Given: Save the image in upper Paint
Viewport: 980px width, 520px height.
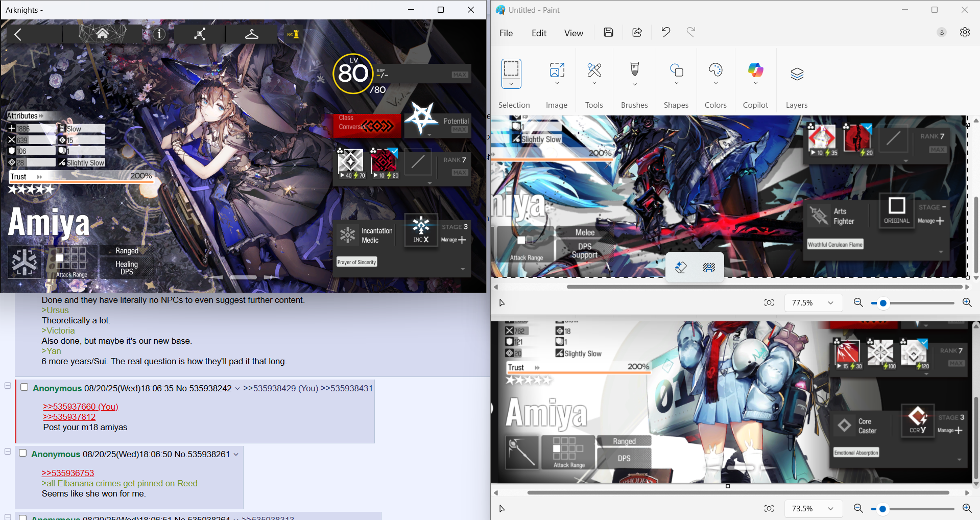Looking at the screenshot, I should pyautogui.click(x=608, y=32).
